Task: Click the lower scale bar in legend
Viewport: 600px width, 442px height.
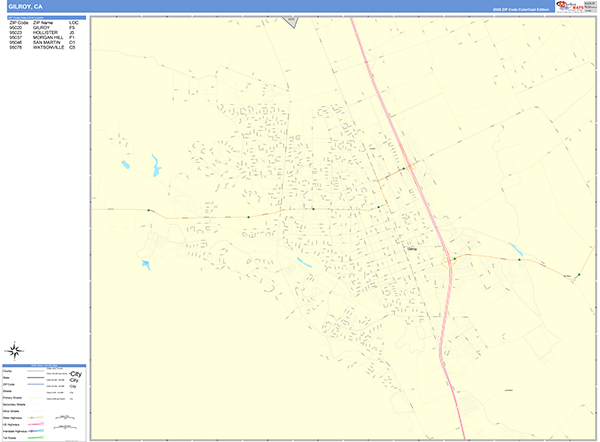Action: [x=65, y=427]
